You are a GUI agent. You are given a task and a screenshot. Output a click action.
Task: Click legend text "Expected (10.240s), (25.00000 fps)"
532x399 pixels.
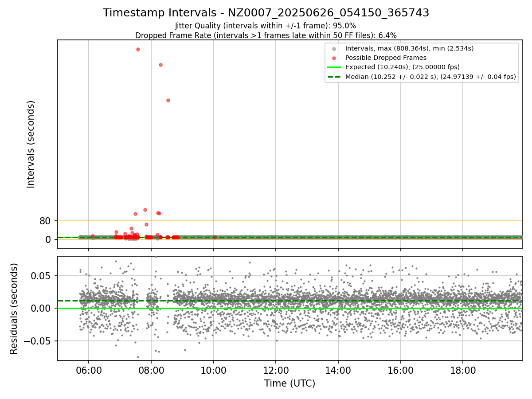pyautogui.click(x=403, y=67)
